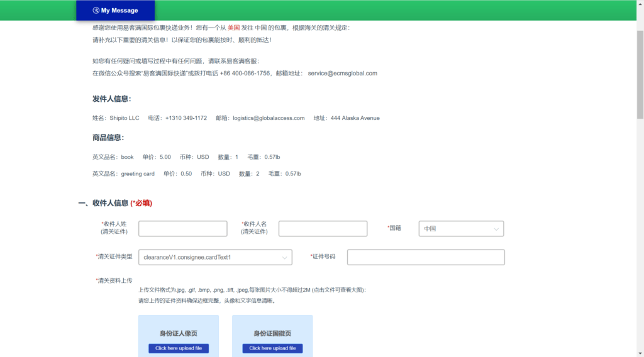Select the phone number +86 400-086-1756 text

(x=245, y=74)
